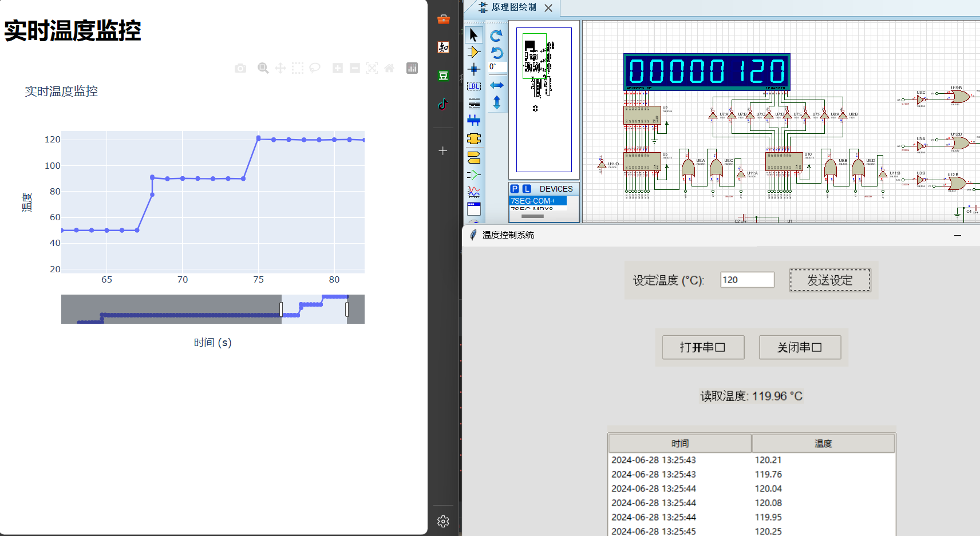This screenshot has width=980, height=536.
Task: Add a new sidebar shortcut
Action: 442,151
